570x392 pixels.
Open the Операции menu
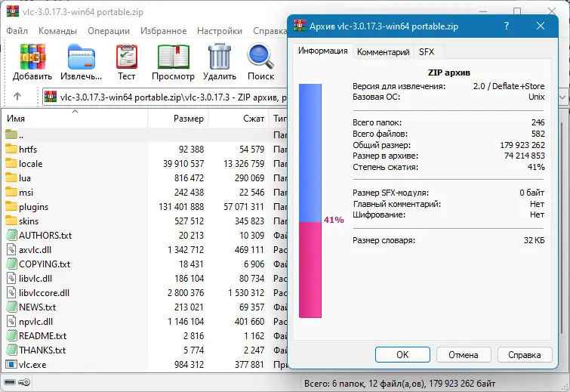(x=108, y=31)
